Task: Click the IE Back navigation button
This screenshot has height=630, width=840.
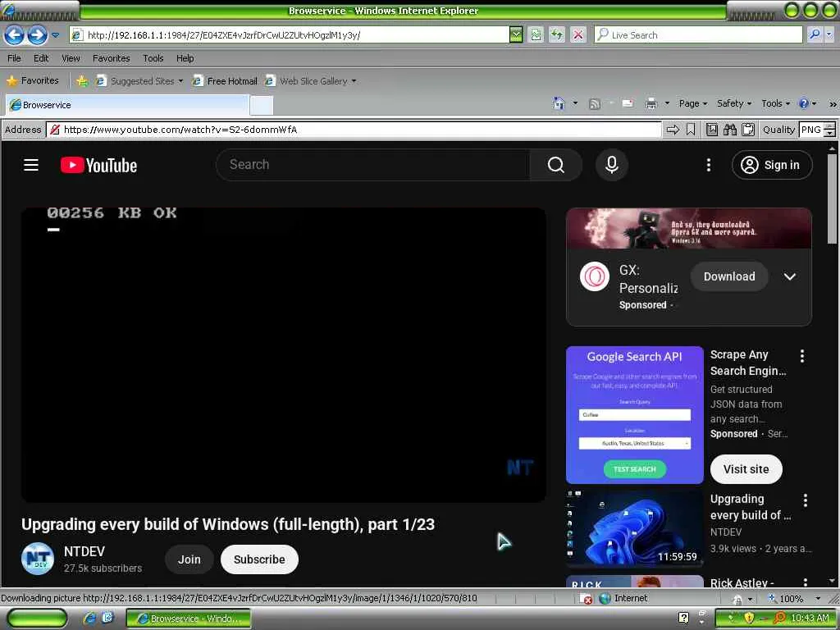Action: [15, 35]
